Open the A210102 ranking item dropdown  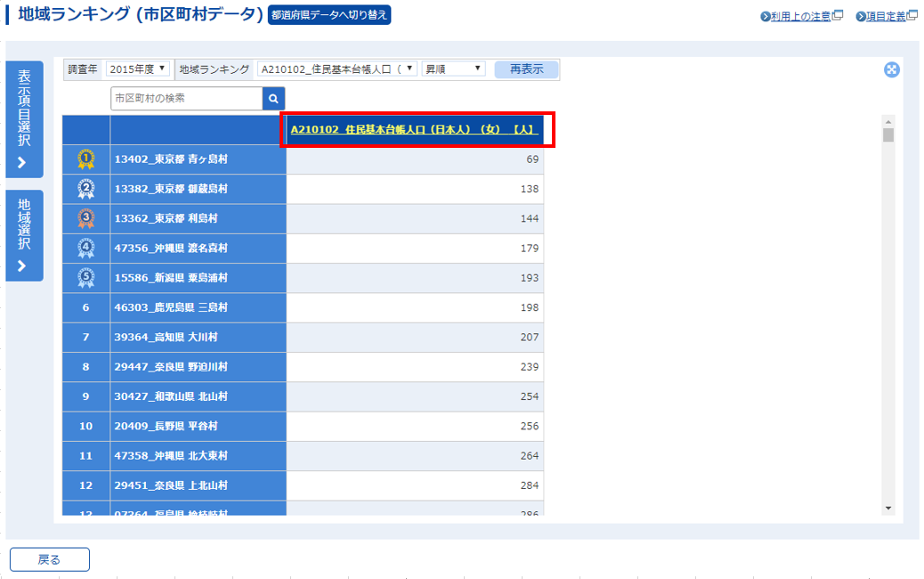336,69
